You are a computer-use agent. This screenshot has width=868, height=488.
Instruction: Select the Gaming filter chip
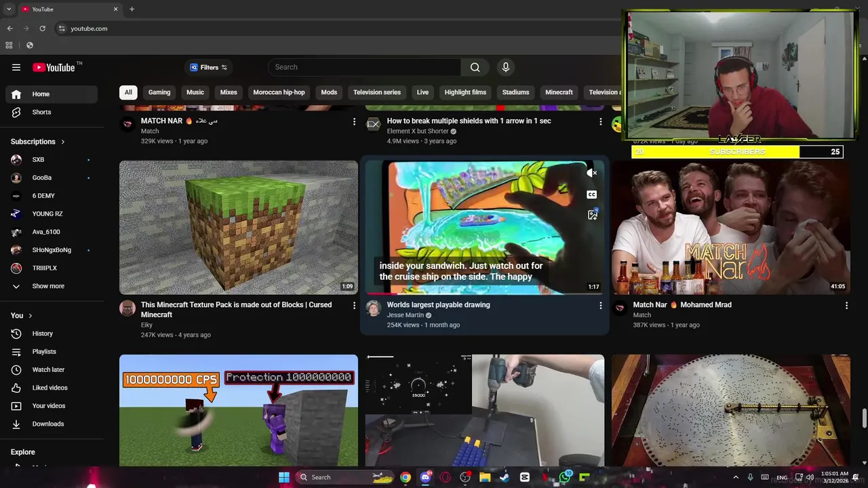click(x=159, y=92)
